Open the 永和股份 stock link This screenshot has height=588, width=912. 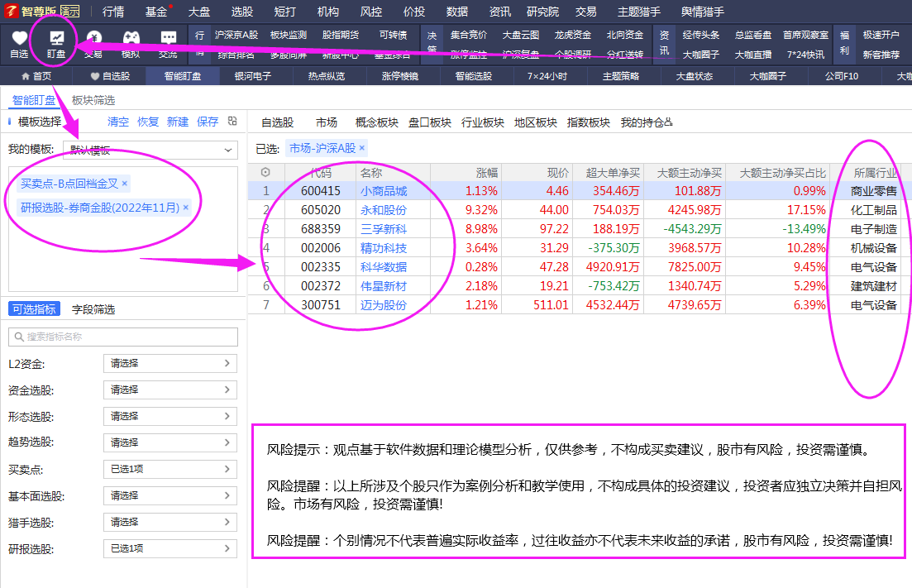384,210
